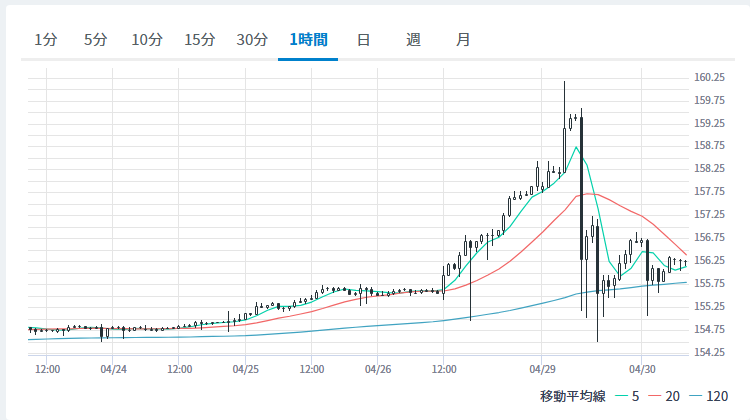Viewport: 750px width, 420px height.
Task: Click the 移動平均線 legend title
Action: [573, 396]
